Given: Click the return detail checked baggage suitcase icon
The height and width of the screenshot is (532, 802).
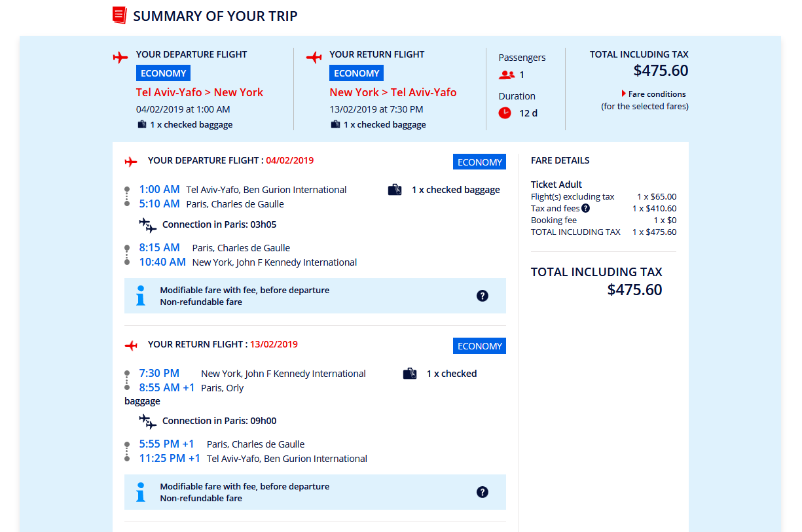Looking at the screenshot, I should [x=410, y=374].
